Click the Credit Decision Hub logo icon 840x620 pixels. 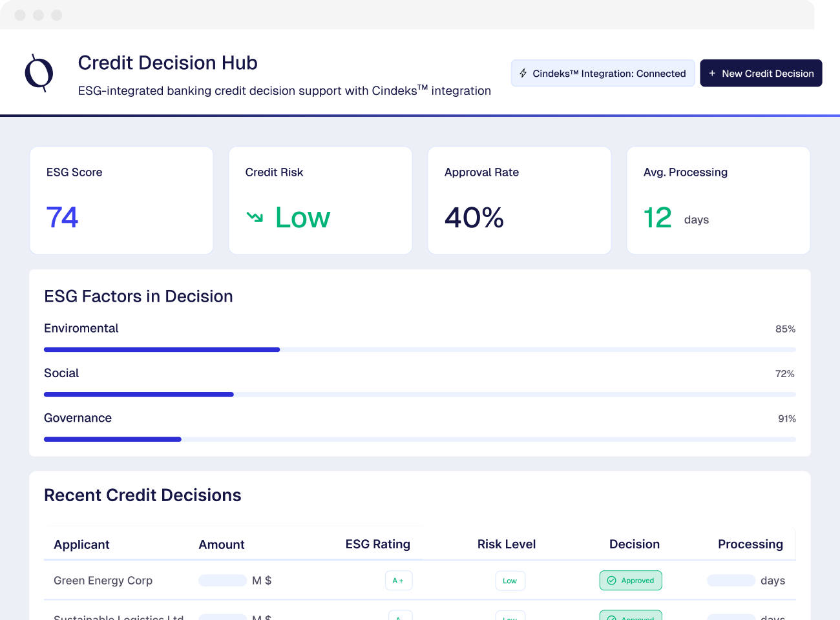[39, 73]
